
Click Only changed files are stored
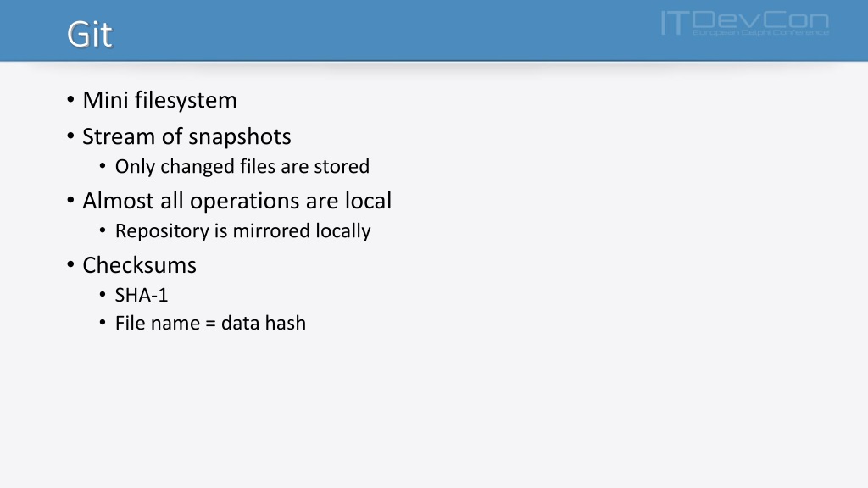pyautogui.click(x=242, y=167)
